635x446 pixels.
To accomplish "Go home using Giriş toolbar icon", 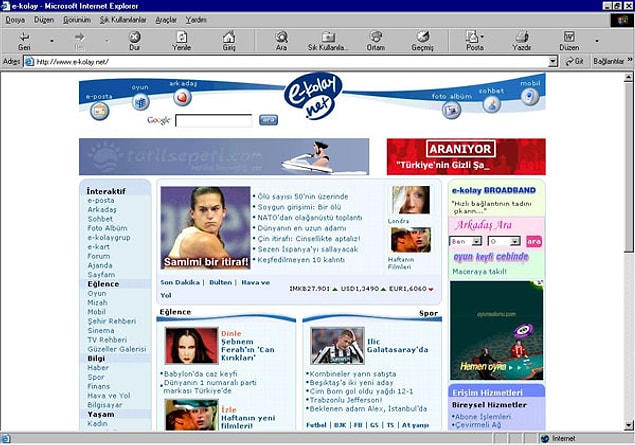I will (229, 41).
